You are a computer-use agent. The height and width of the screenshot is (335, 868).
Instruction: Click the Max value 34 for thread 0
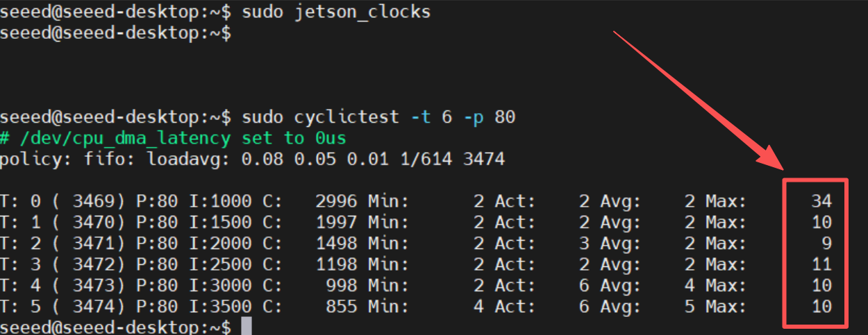click(821, 201)
